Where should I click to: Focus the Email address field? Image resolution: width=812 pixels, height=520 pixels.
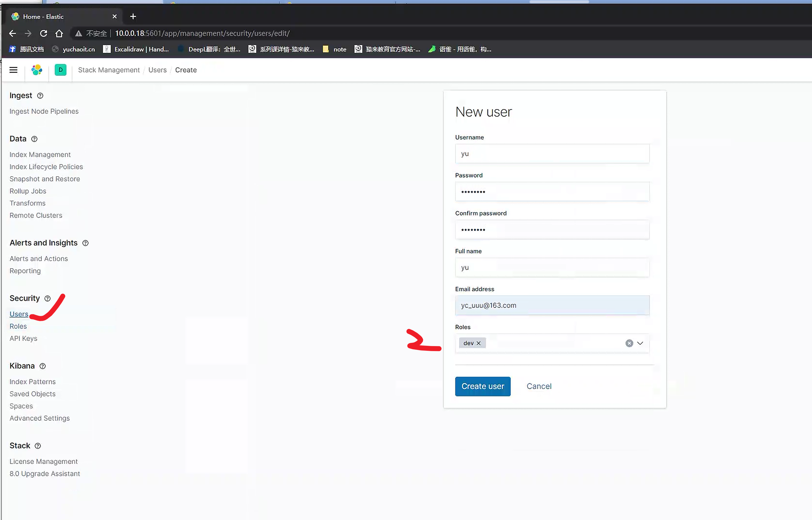tap(552, 305)
